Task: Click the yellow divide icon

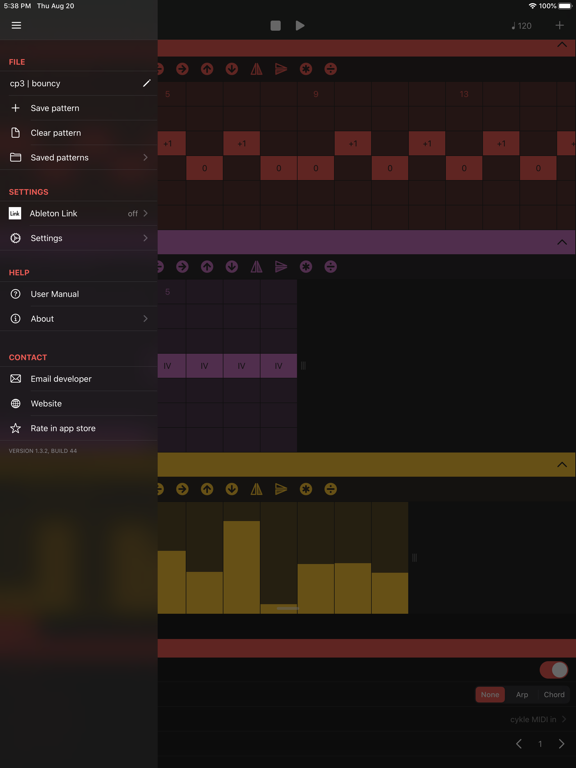Action: [x=331, y=489]
